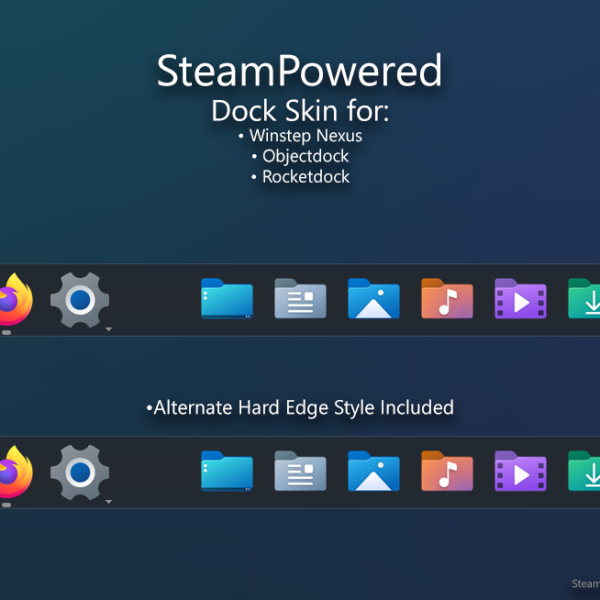Image resolution: width=600 pixels, height=600 pixels.
Task: Click the "Rocketdock" bullet text
Action: pos(306,177)
